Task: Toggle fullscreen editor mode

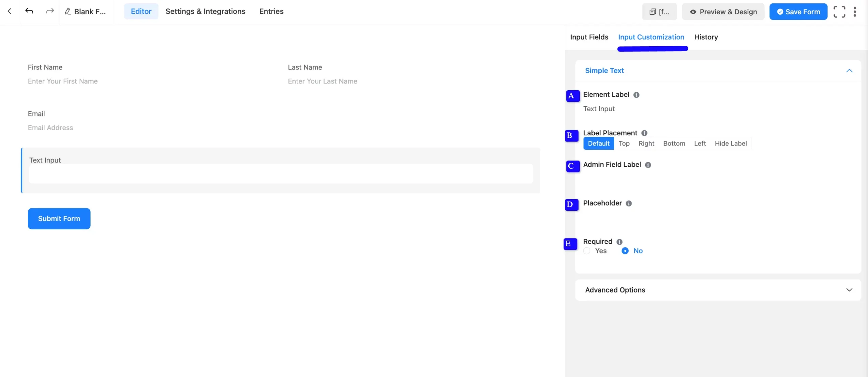Action: pyautogui.click(x=840, y=12)
